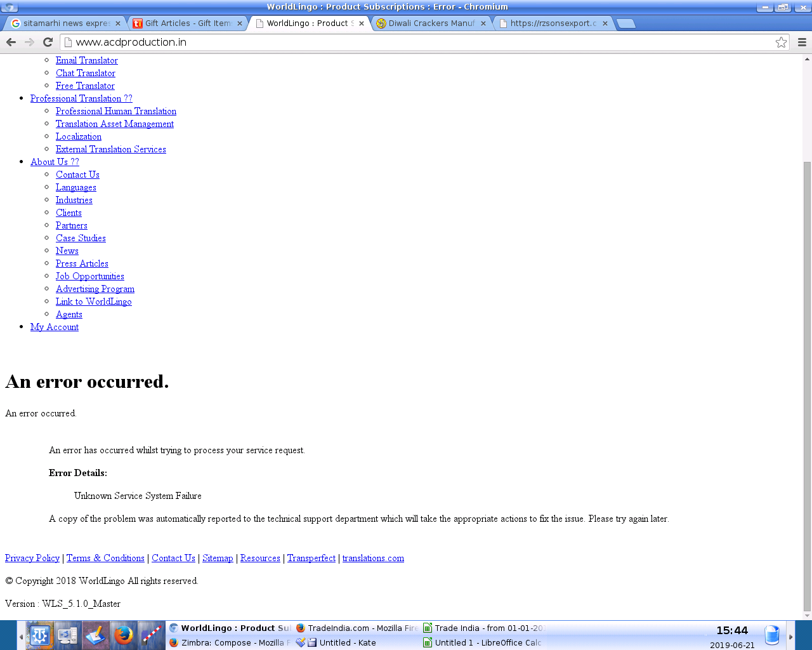Screen dimensions: 812x650
Task: Open the Languages link
Action: tap(76, 187)
